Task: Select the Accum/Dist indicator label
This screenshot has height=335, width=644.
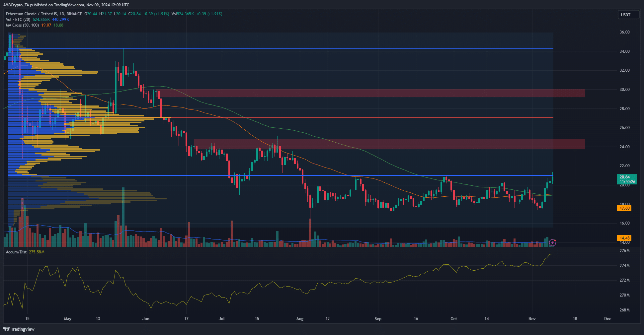Action: pyautogui.click(x=16, y=252)
